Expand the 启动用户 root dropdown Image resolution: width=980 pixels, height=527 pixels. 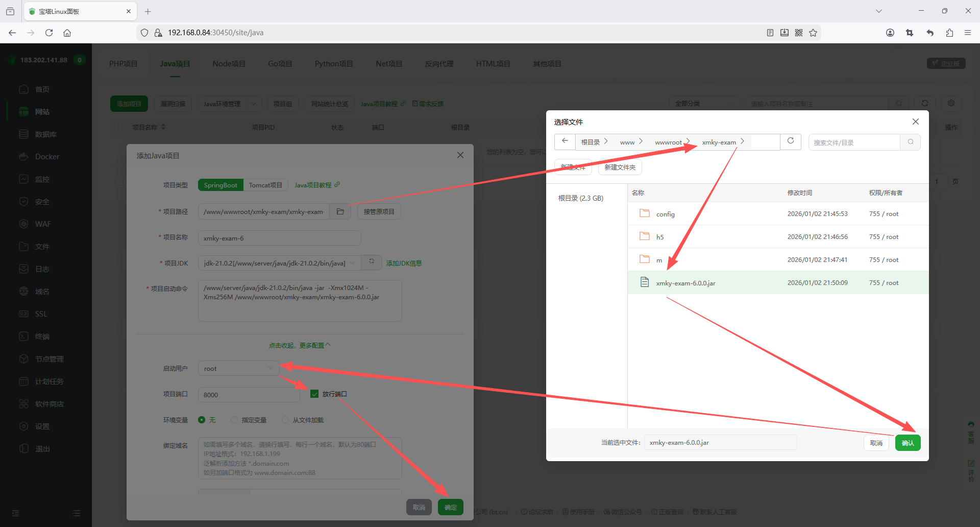(238, 368)
